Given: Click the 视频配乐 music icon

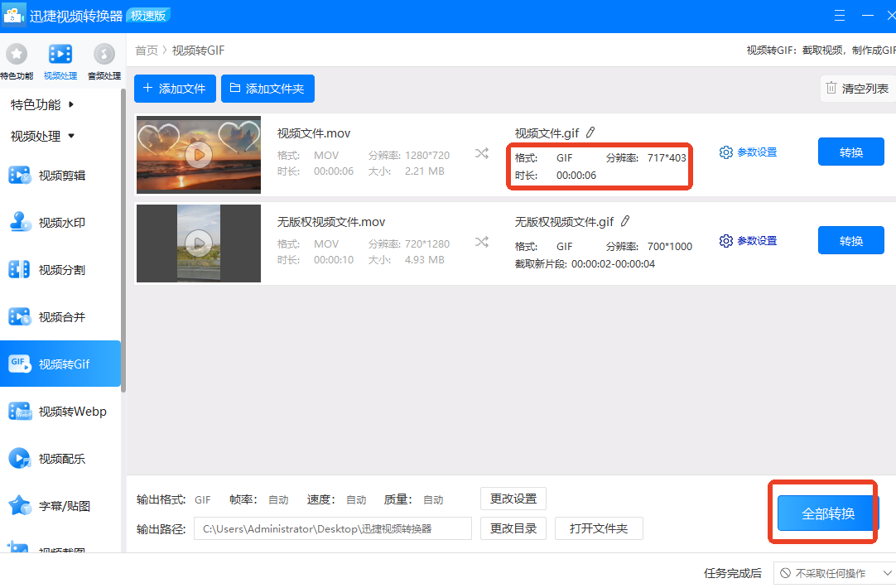Looking at the screenshot, I should [x=19, y=458].
